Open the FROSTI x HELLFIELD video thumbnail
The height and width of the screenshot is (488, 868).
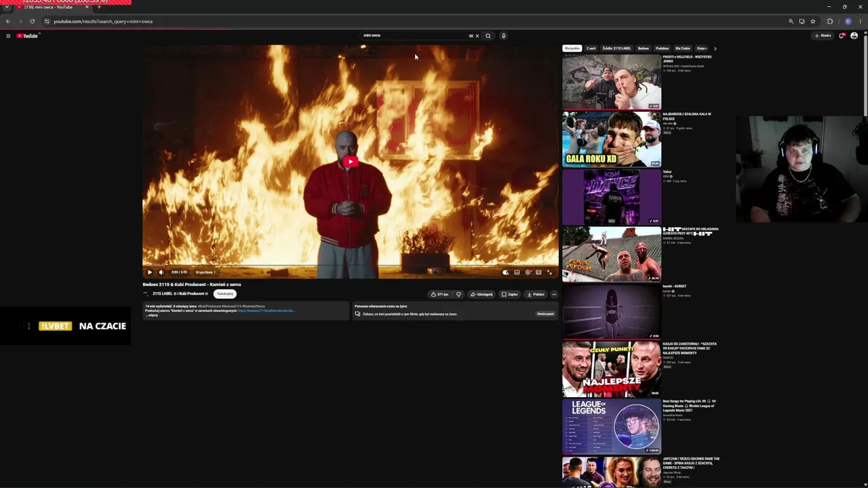pos(612,82)
